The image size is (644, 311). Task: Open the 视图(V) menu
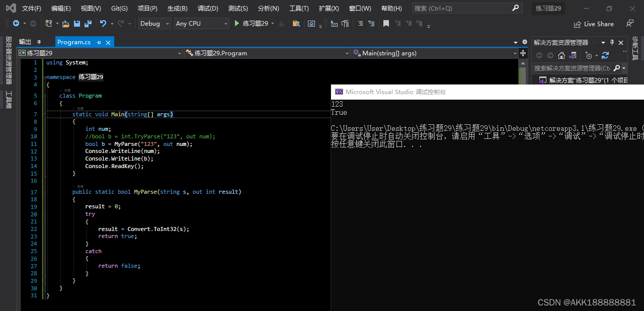(x=91, y=9)
